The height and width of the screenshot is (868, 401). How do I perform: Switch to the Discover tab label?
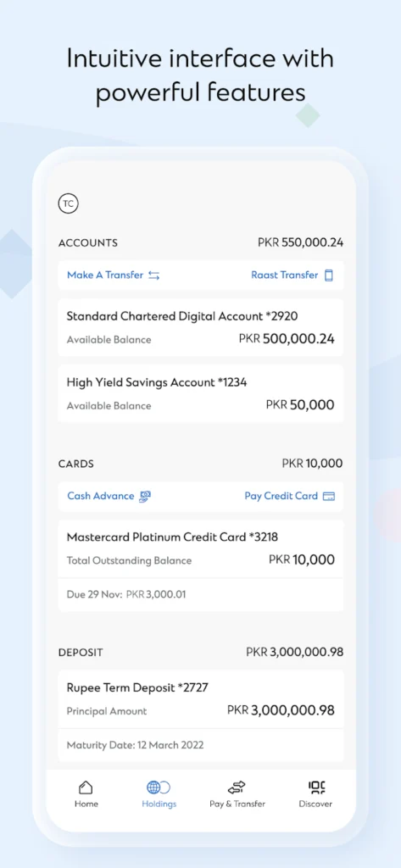tap(315, 804)
